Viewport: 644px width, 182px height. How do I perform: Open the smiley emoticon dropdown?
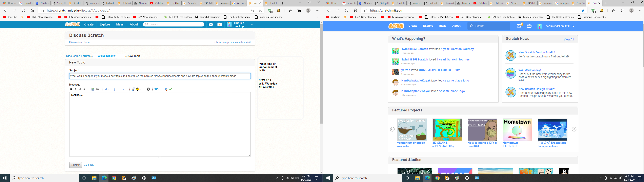(x=138, y=89)
